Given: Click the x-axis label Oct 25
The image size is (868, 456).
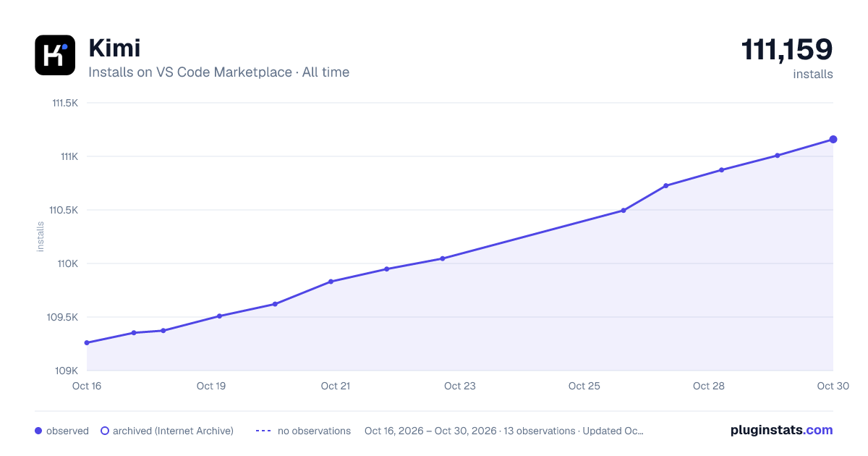Looking at the screenshot, I should pyautogui.click(x=584, y=386).
